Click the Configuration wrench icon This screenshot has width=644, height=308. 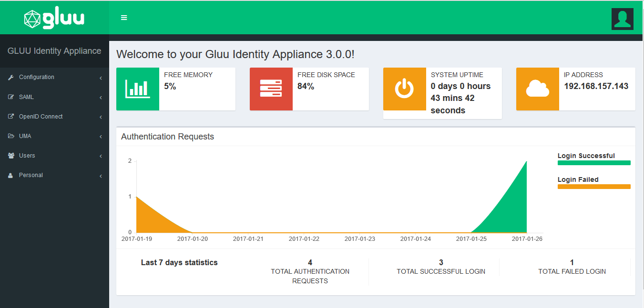[11, 78]
